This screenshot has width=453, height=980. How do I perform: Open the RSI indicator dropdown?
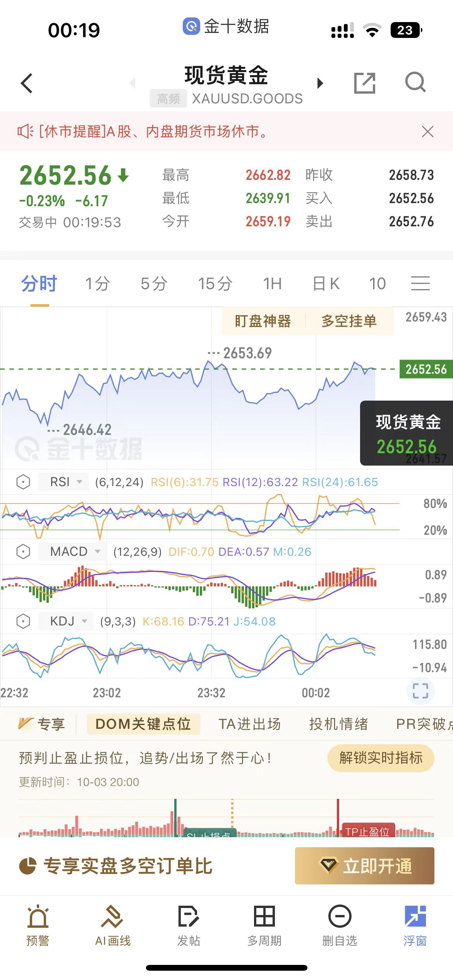[64, 482]
